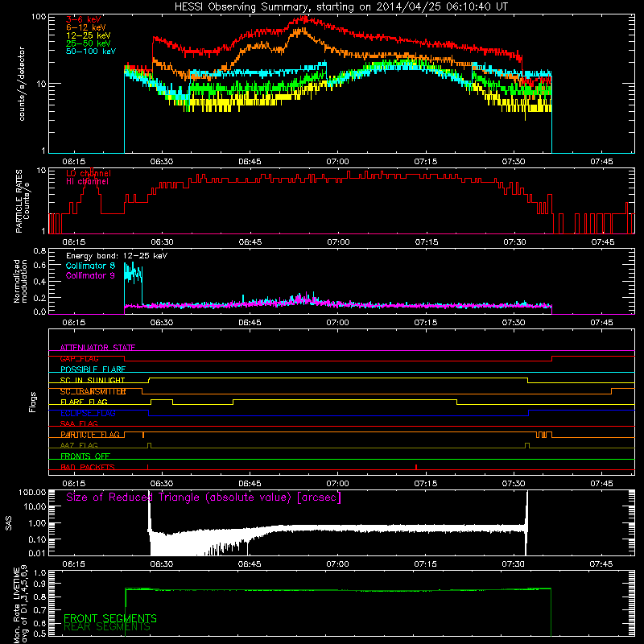The width and height of the screenshot is (644, 644).
Task: Click the 06:30 tick under the particle rates plot
Action: point(162,242)
